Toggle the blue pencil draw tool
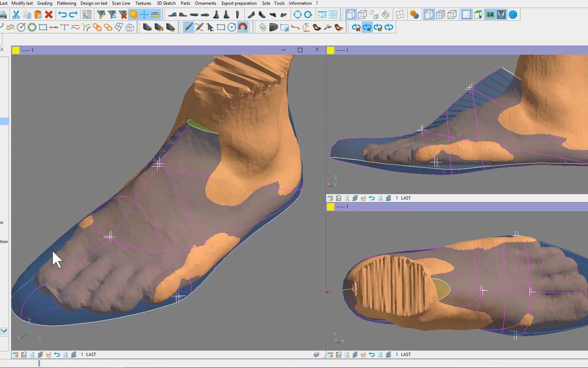 [x=188, y=27]
